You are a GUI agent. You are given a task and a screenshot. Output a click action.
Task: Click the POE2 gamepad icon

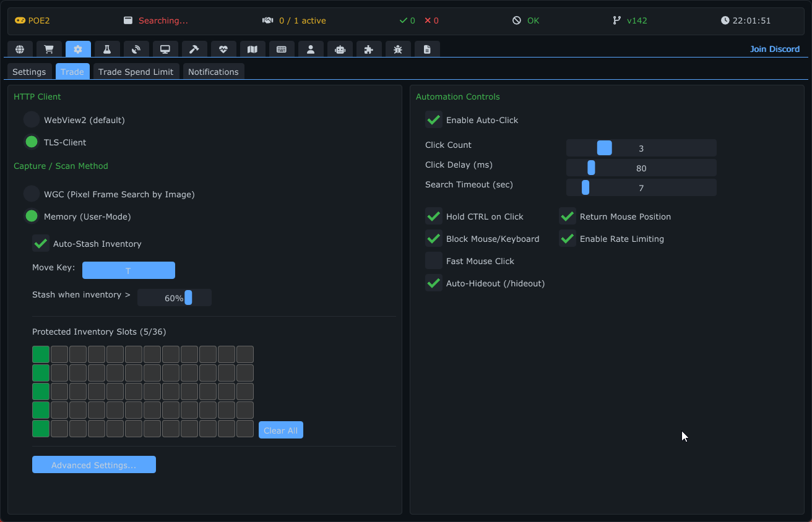point(20,20)
